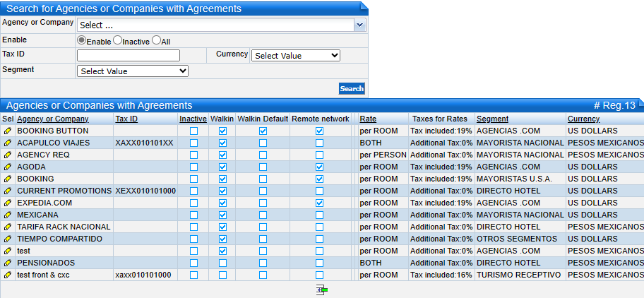644x298 pixels.
Task: Click Tax ID value XAXX010101XX
Action: tap(144, 143)
